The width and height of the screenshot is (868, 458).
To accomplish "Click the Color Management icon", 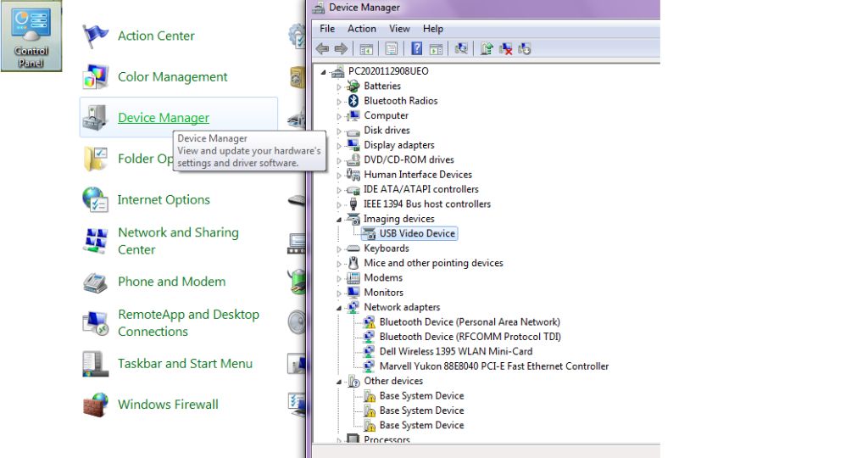I will click(95, 77).
